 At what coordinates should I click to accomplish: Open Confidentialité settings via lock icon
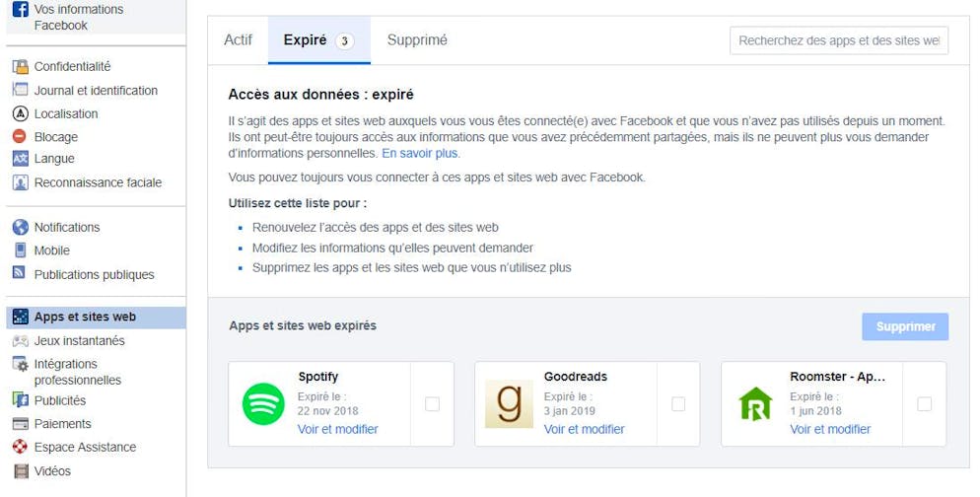click(21, 66)
